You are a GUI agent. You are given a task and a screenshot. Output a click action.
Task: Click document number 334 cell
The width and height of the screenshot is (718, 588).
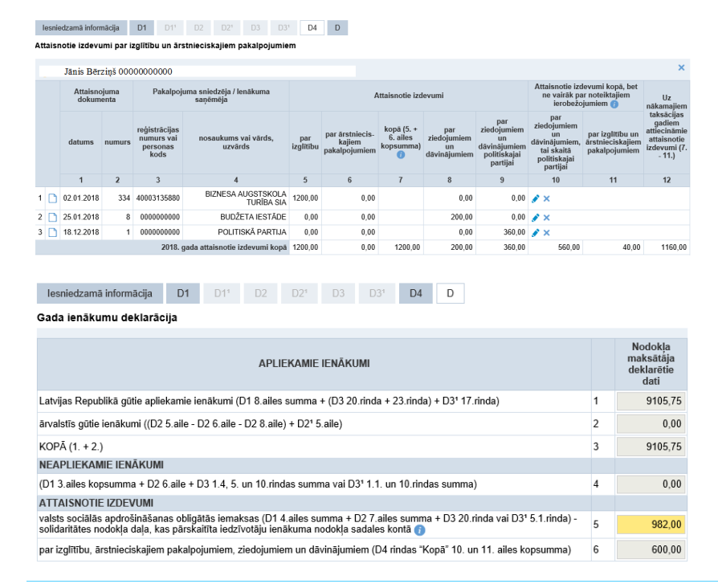[x=118, y=198]
